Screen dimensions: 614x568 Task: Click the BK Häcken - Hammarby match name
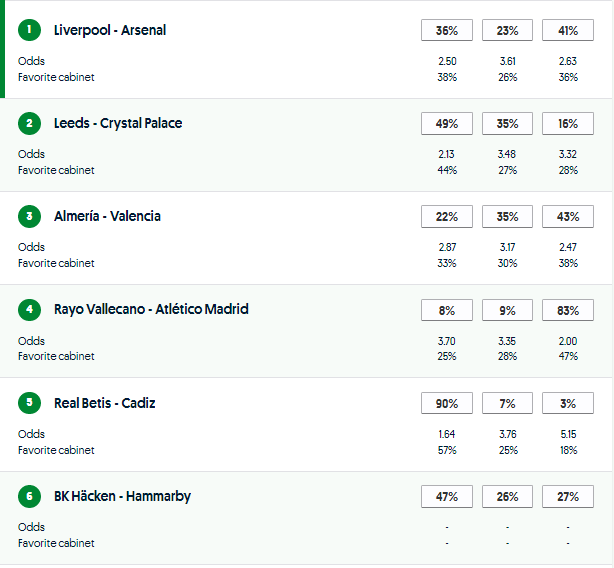(x=122, y=496)
